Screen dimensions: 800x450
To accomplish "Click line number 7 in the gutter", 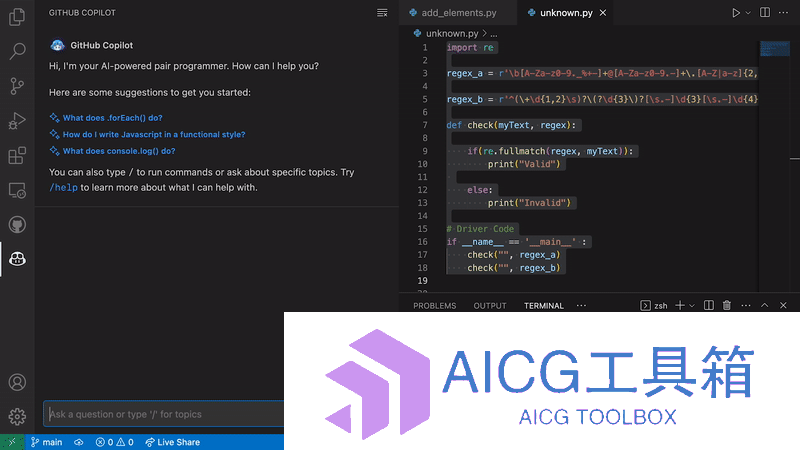I will (424, 125).
